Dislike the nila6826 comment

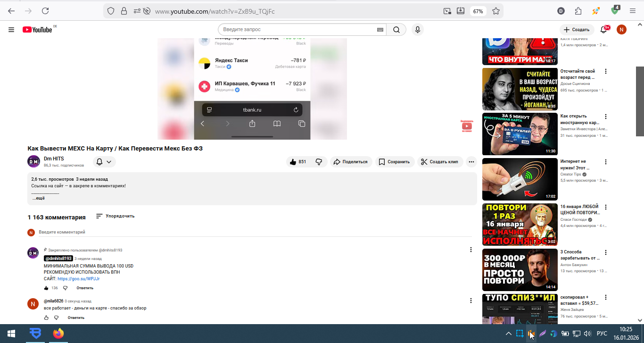tap(56, 318)
